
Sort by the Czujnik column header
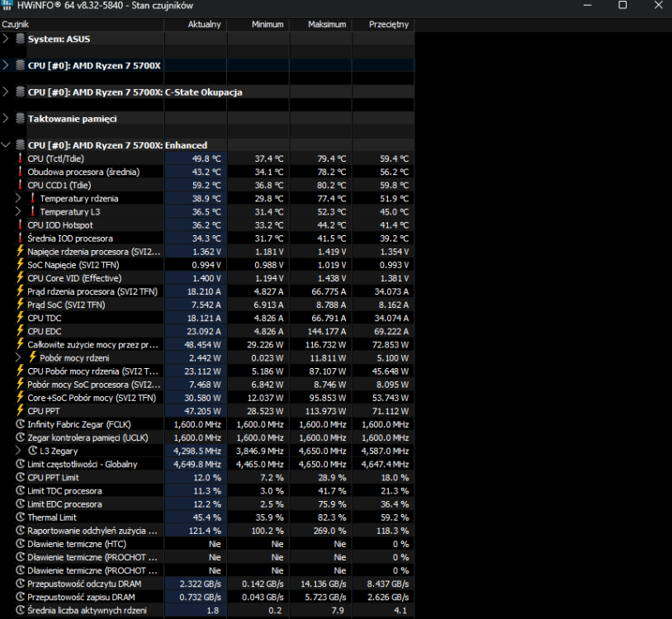tap(82, 25)
